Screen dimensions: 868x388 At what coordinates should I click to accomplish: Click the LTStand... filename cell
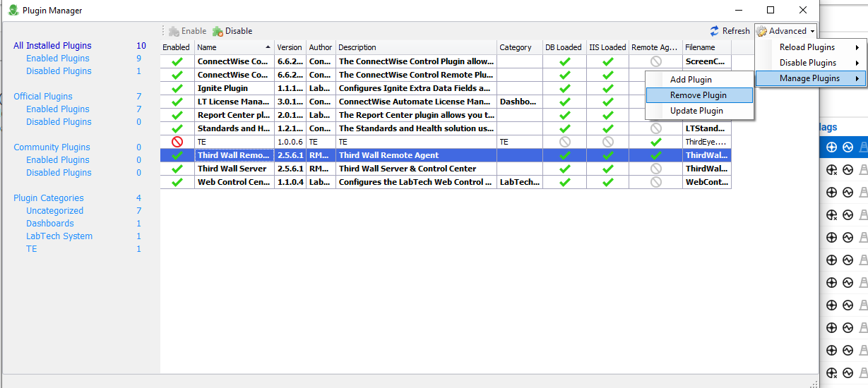click(707, 128)
